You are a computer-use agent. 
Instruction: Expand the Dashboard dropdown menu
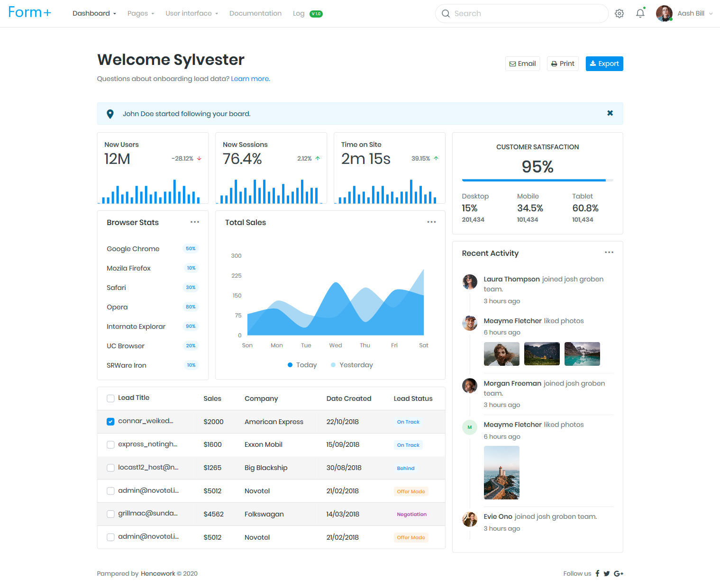pyautogui.click(x=94, y=13)
